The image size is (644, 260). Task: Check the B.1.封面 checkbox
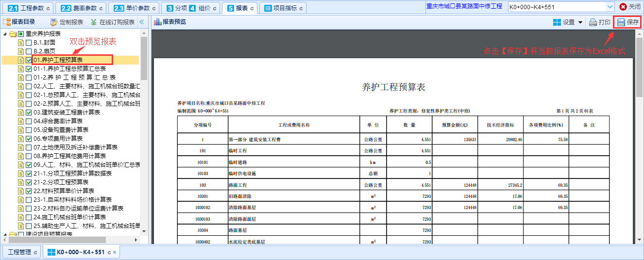29,43
